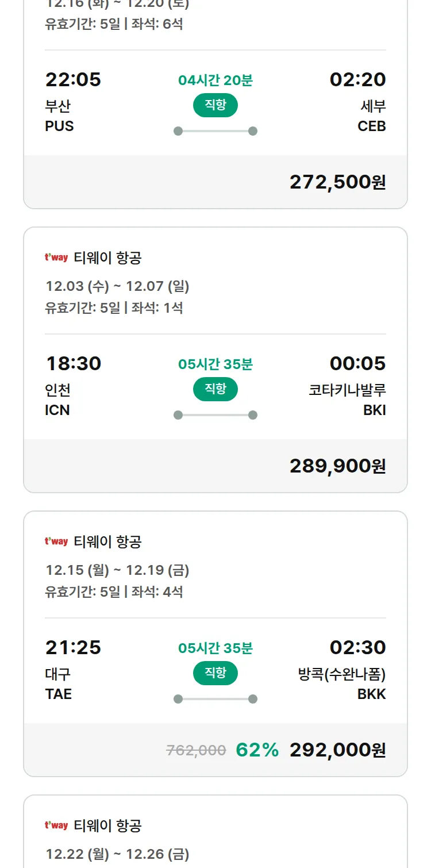Tap the 직항 badge on Busan–Cebu flight
Image resolution: width=431 pixels, height=868 pixels.
tap(215, 105)
